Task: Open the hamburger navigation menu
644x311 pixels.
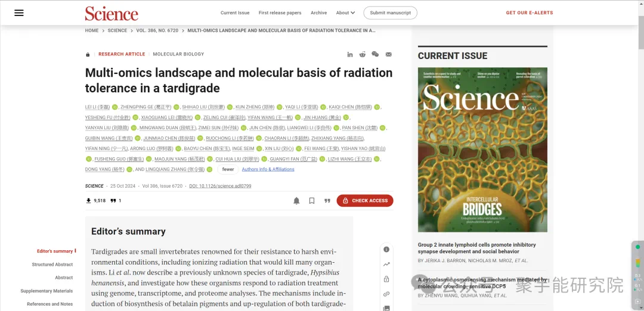Action: point(19,13)
